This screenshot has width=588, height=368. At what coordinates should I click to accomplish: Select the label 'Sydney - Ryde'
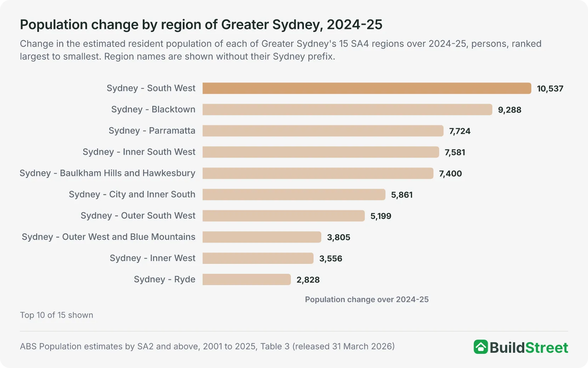(165, 279)
